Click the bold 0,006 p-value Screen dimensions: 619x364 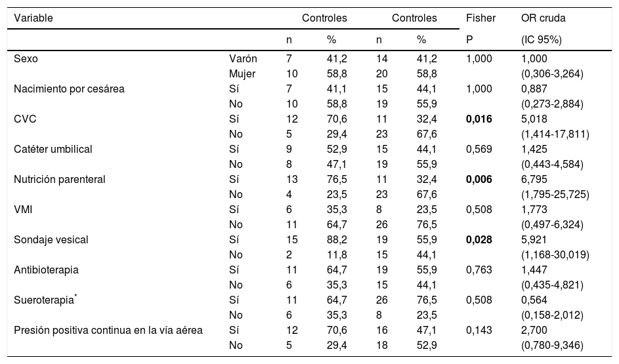point(479,179)
